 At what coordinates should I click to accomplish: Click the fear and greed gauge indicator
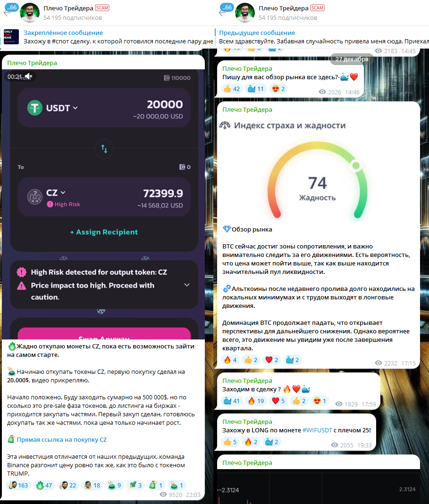pos(356,165)
